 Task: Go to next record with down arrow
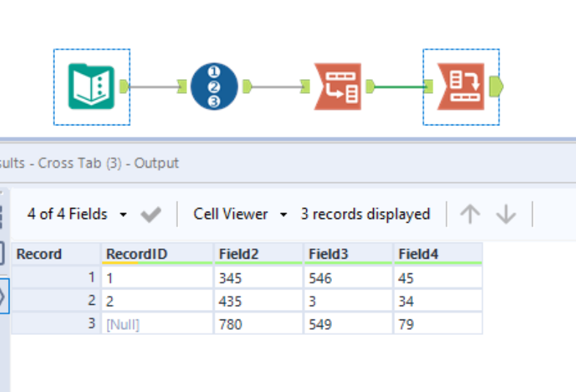pos(506,215)
